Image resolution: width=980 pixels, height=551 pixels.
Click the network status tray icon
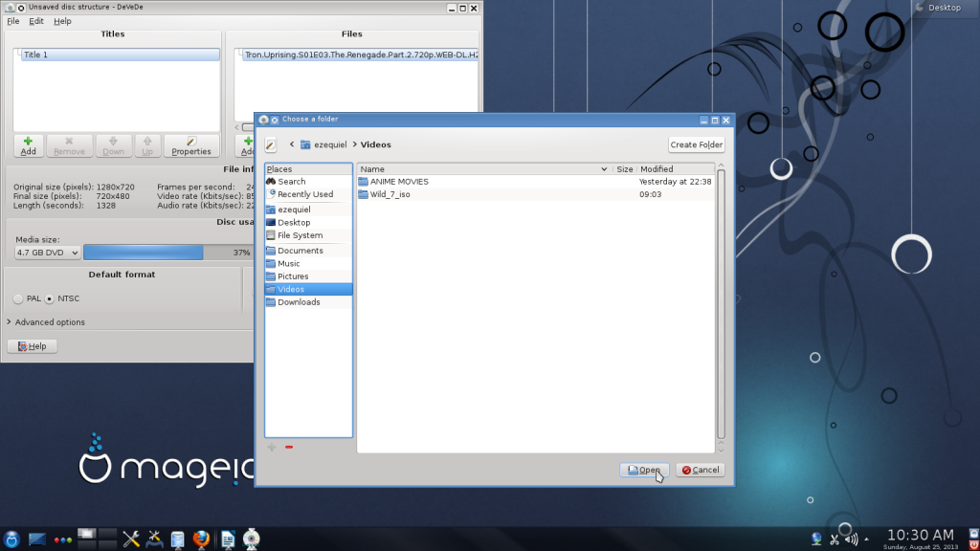click(x=816, y=539)
